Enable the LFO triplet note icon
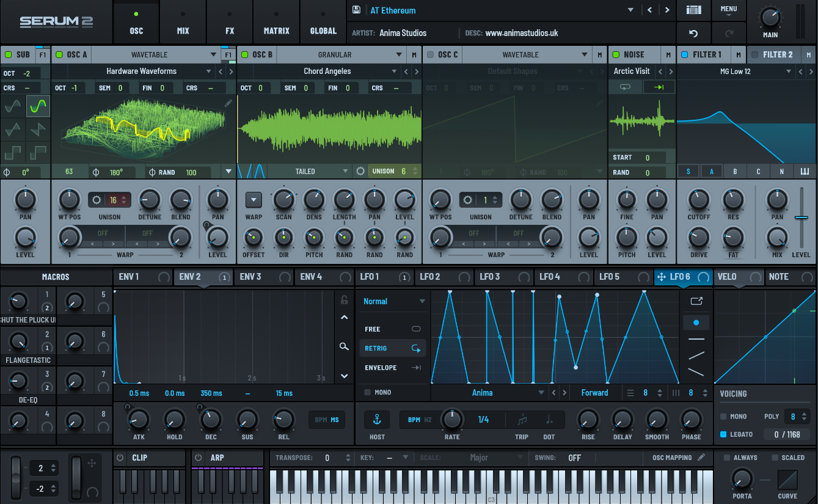Screen dimensions: 818x504 pos(522,420)
